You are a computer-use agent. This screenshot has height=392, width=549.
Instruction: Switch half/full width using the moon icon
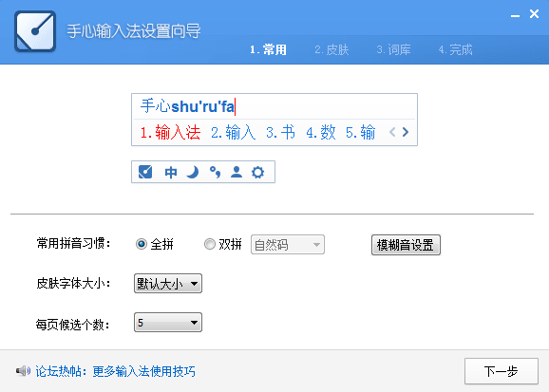pyautogui.click(x=193, y=172)
